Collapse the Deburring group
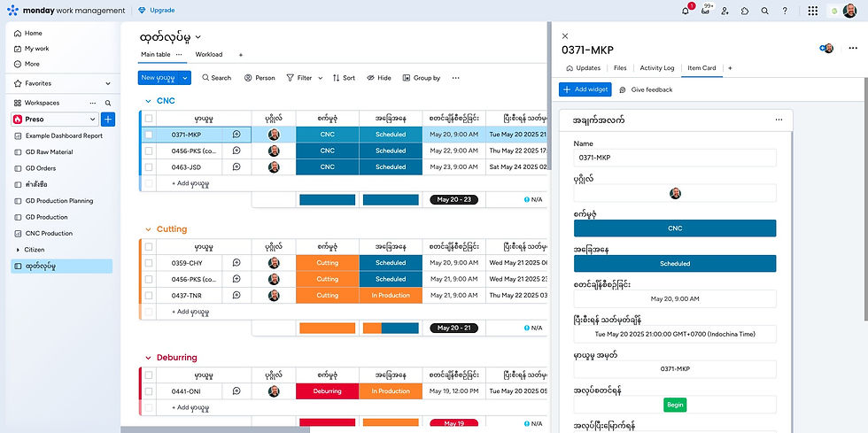Image resolution: width=868 pixels, height=433 pixels. pos(148,358)
